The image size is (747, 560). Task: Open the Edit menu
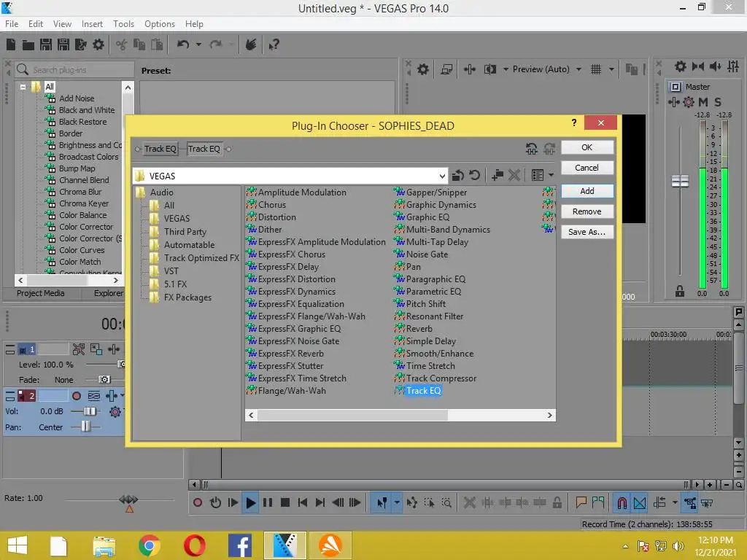tap(35, 24)
